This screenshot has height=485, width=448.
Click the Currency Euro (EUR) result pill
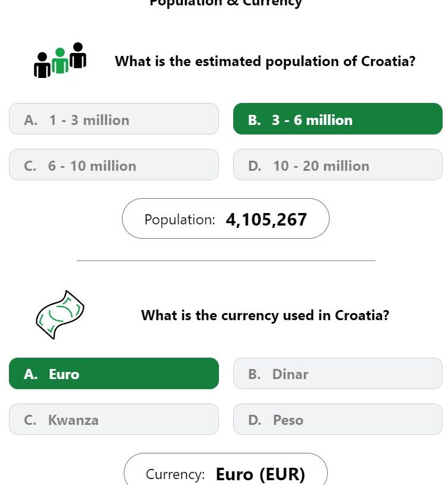225,470
